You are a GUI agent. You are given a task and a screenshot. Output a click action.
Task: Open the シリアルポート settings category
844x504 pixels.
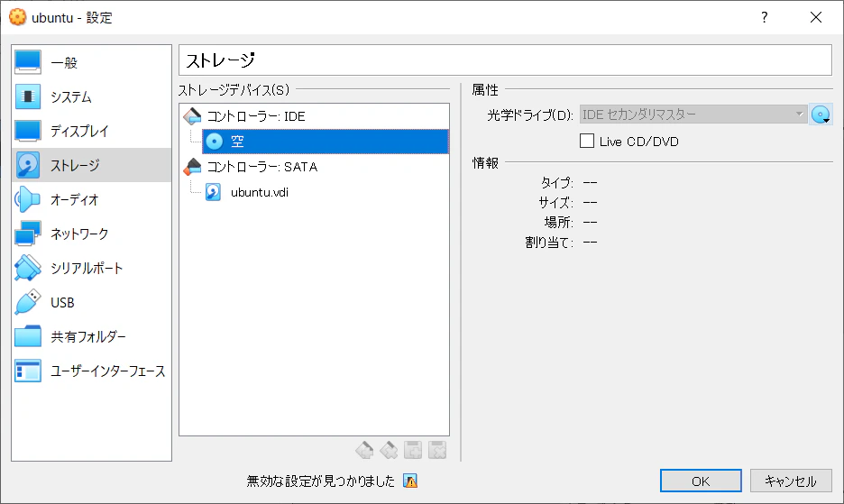[91, 268]
